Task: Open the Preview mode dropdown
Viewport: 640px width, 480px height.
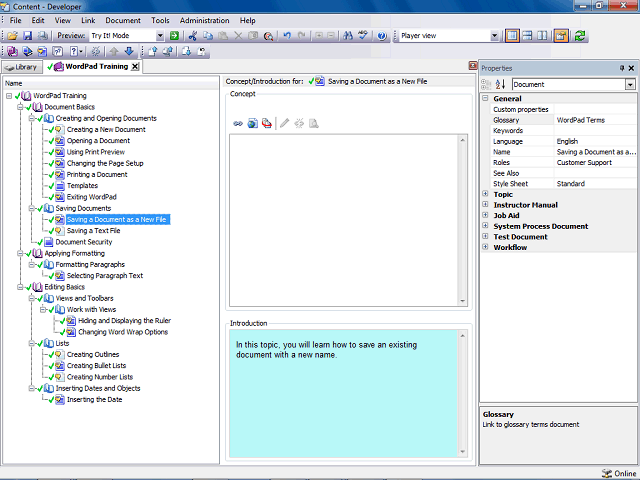Action: click(160, 36)
